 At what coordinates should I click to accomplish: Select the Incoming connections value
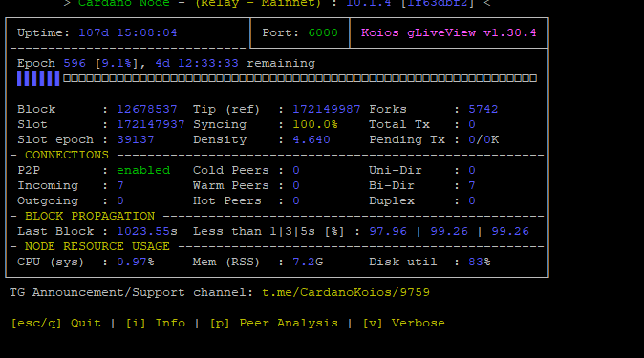(120, 185)
